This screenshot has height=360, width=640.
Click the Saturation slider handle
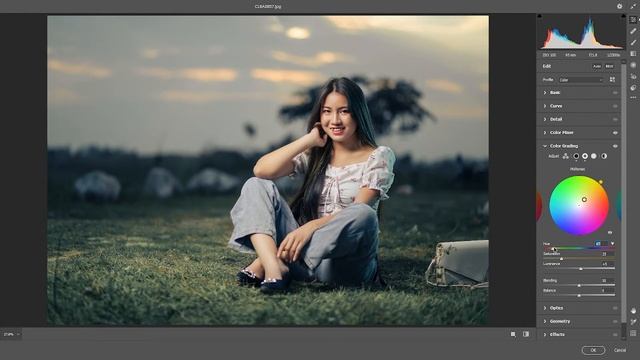[562, 259]
